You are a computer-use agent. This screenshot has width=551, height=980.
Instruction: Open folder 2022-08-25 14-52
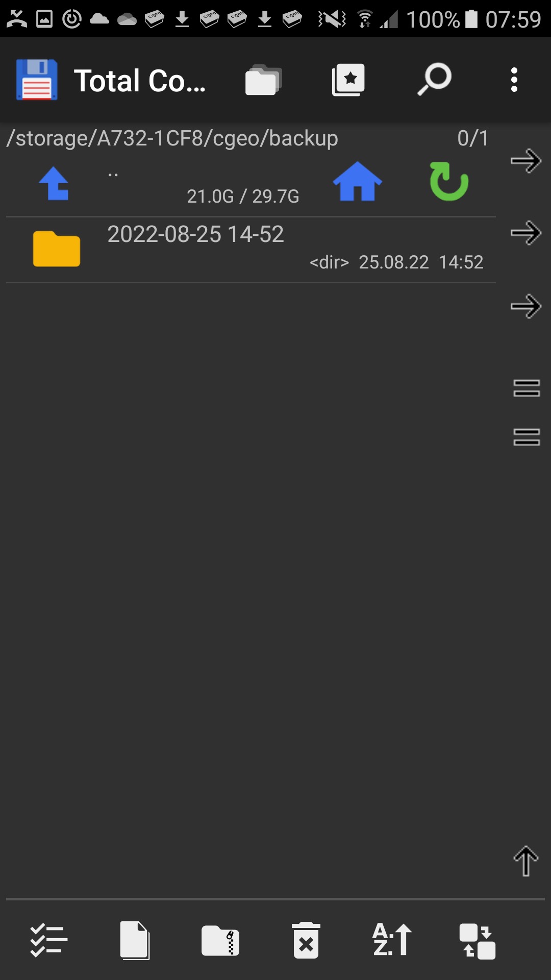click(251, 250)
